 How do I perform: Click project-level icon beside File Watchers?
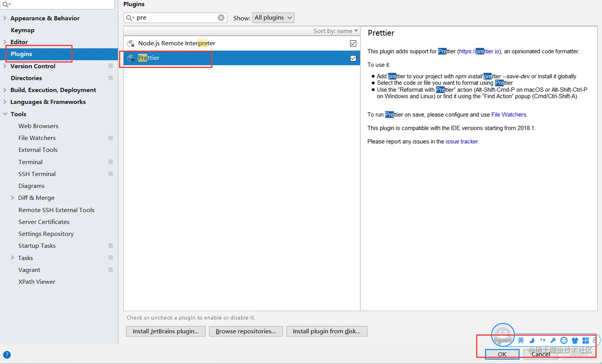111,138
